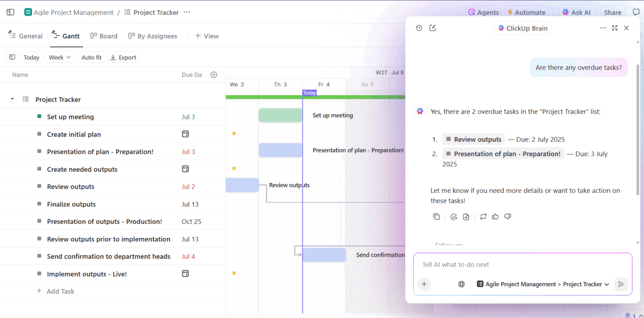The width and height of the screenshot is (644, 318).
Task: Save the AI response as a doc
Action: pos(466,216)
